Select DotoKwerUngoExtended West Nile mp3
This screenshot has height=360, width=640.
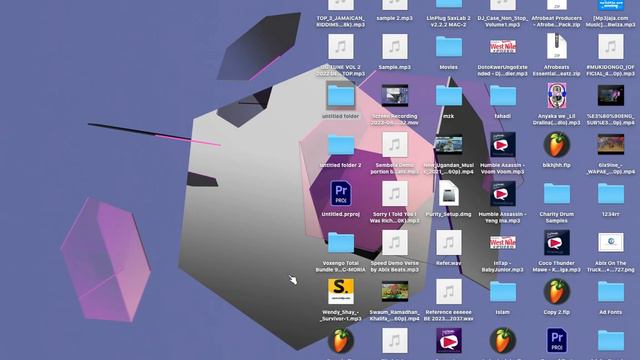click(x=502, y=47)
